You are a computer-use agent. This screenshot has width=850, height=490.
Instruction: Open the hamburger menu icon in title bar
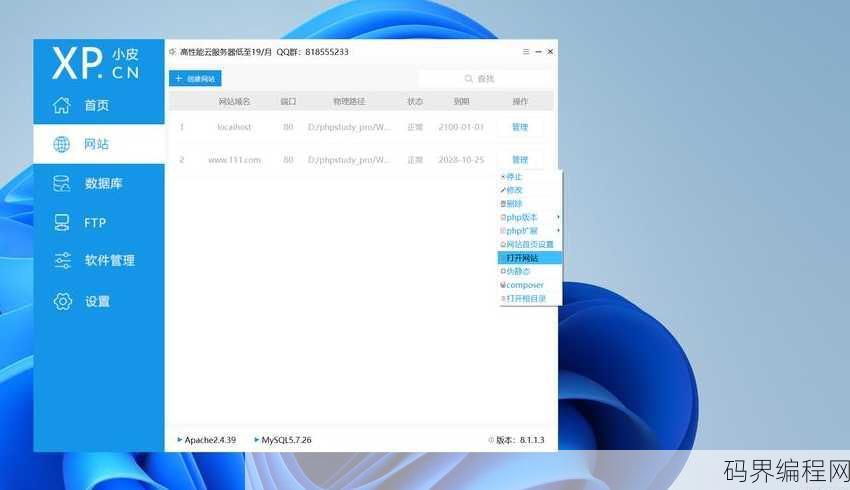coord(526,51)
